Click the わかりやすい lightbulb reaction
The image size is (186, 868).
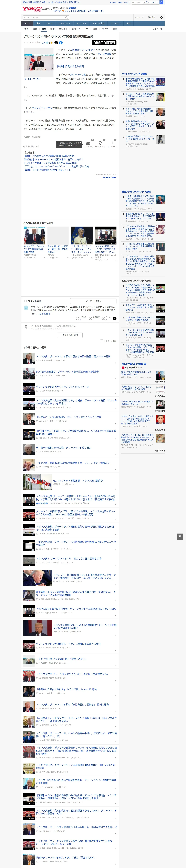coord(100,144)
